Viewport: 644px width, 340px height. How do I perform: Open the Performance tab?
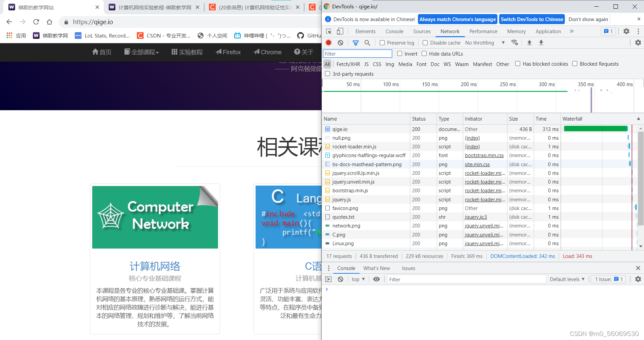coord(483,31)
